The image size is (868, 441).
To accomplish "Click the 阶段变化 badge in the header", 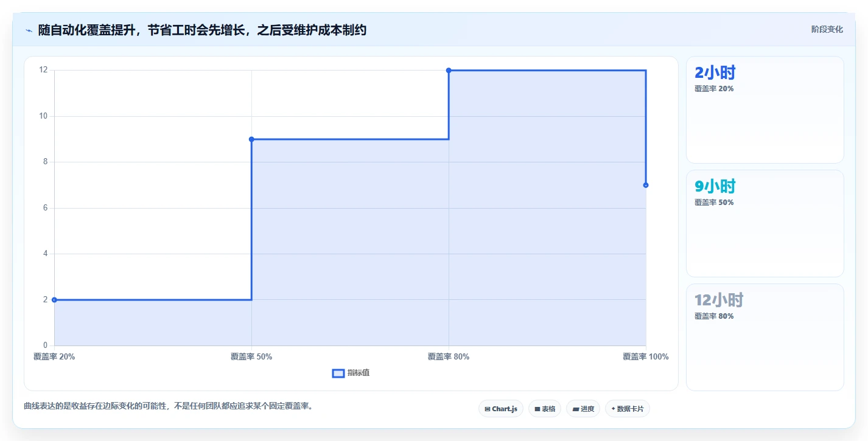I will 827,29.
